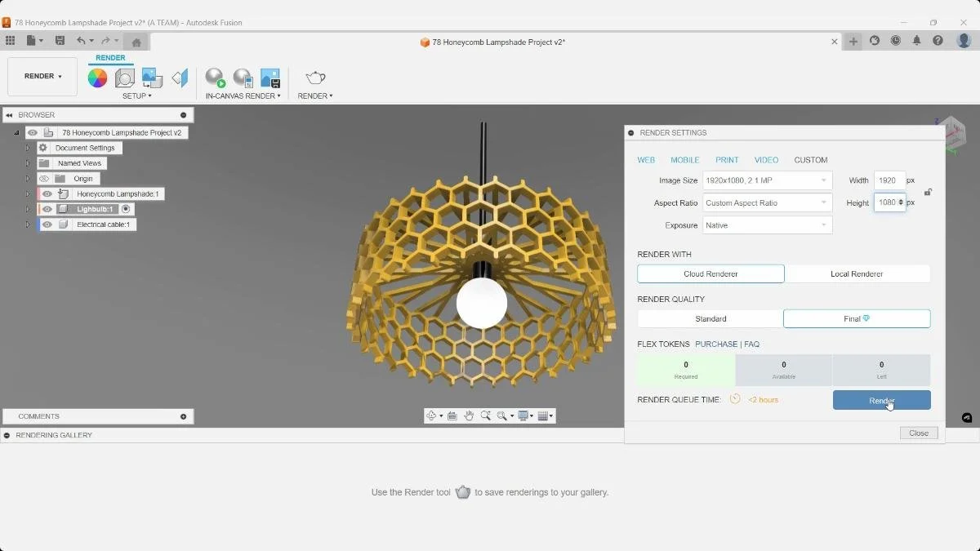Choose the Local Renderer option
Image resolution: width=980 pixels, height=551 pixels.
[x=857, y=273]
